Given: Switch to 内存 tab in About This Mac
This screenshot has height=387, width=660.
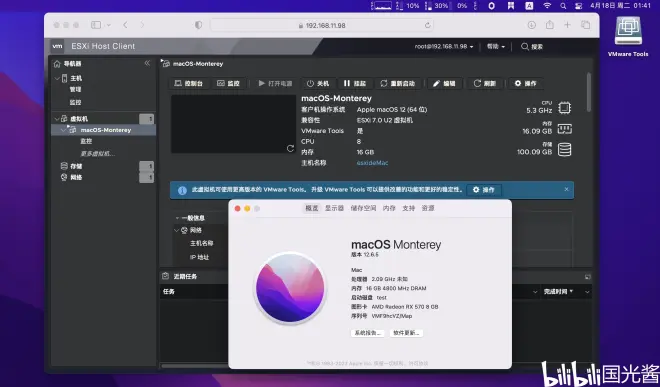Looking at the screenshot, I should click(389, 208).
